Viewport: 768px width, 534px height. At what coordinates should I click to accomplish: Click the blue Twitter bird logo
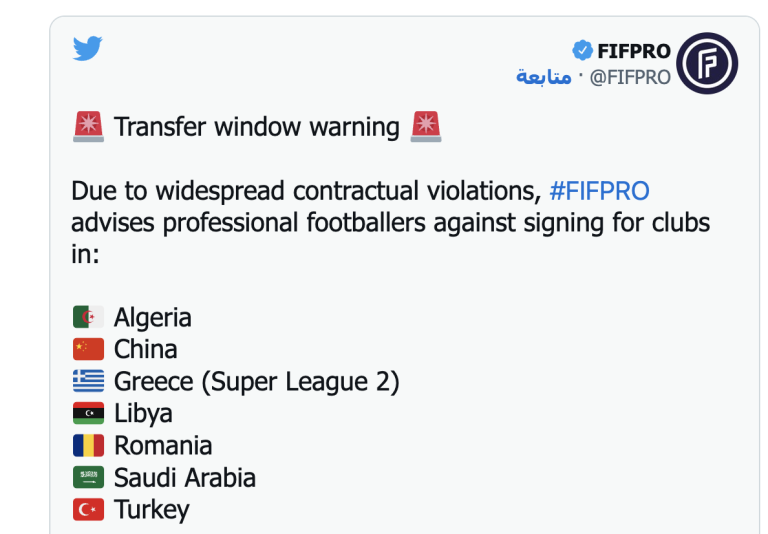[88, 48]
